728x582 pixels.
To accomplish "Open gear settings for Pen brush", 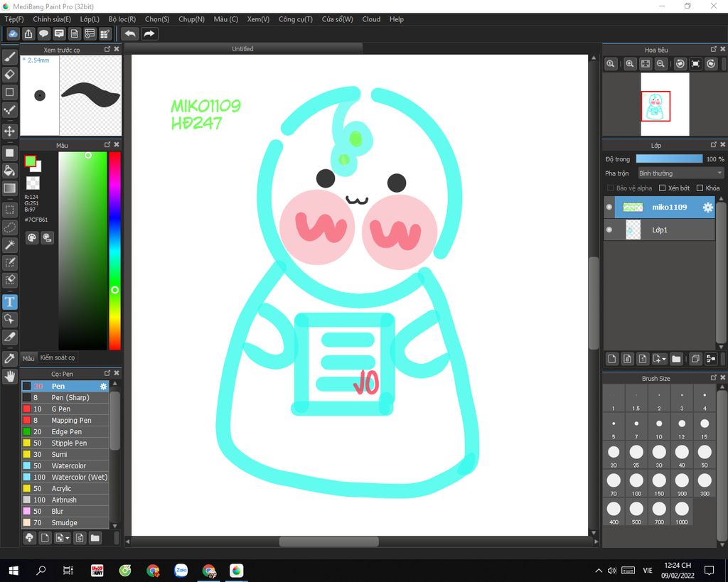I will coord(104,386).
